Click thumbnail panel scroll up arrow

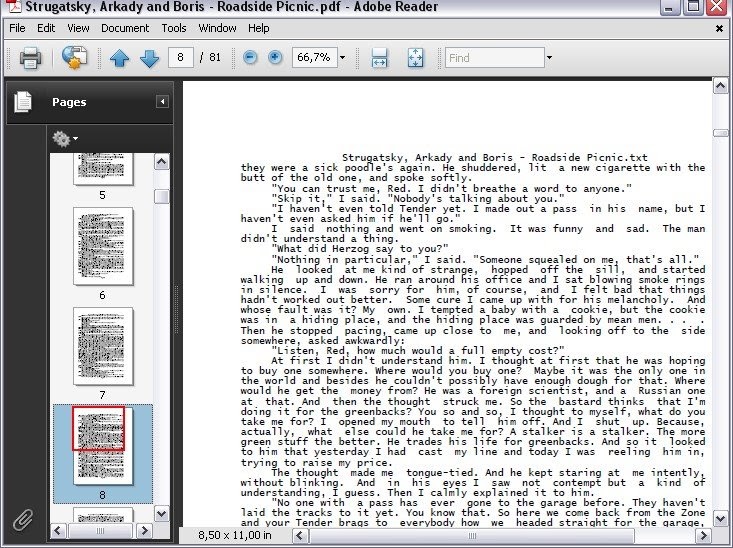[162, 162]
